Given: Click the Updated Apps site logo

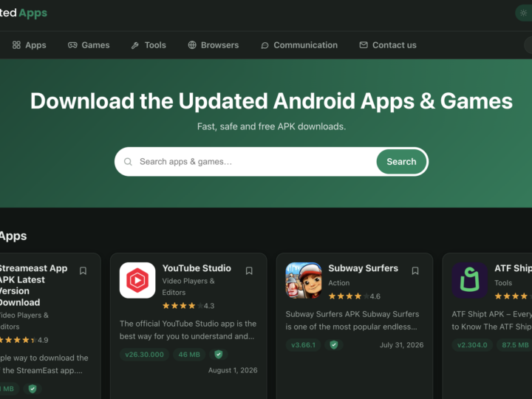Looking at the screenshot, I should point(23,13).
